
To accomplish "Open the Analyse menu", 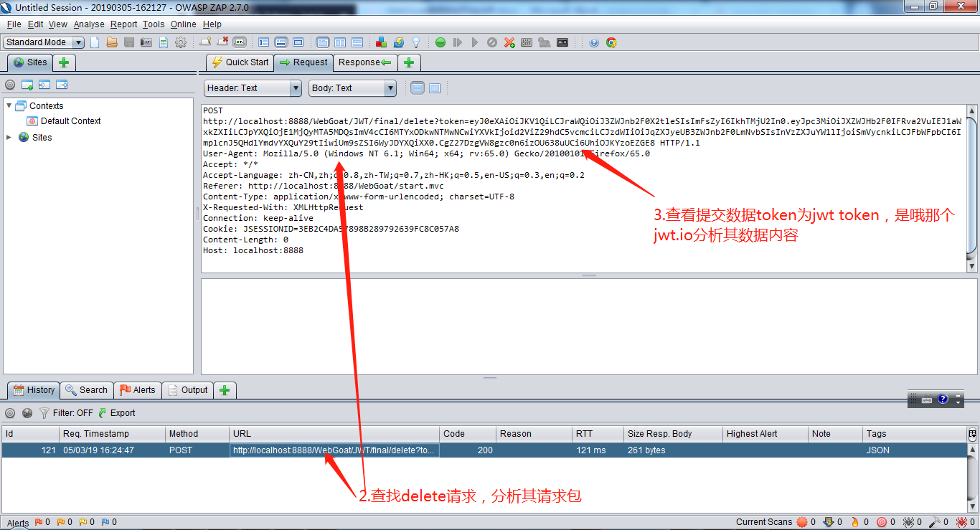I will point(89,24).
